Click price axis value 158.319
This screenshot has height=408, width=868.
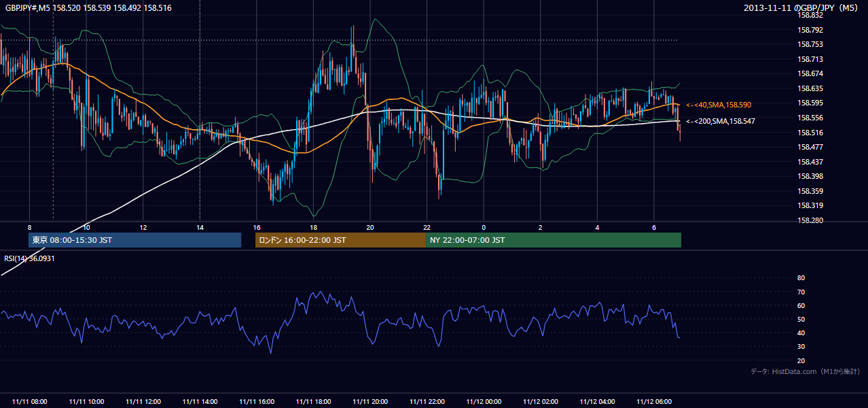click(810, 205)
